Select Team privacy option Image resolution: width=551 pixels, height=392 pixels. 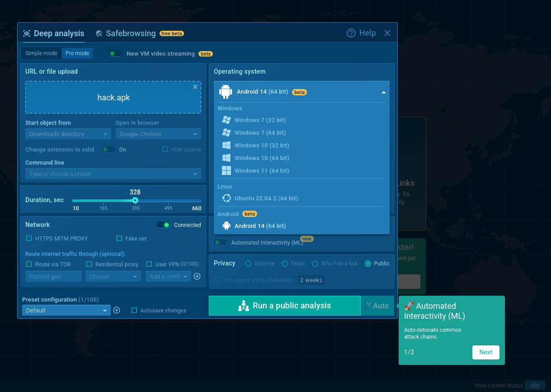click(x=285, y=263)
